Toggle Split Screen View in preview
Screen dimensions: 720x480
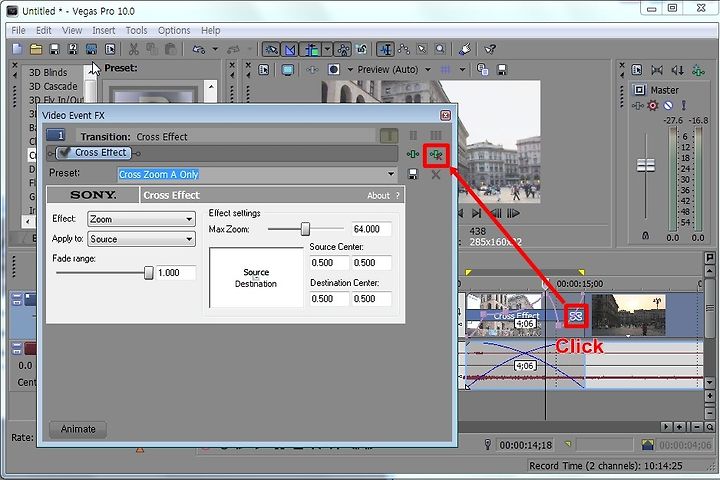334,70
